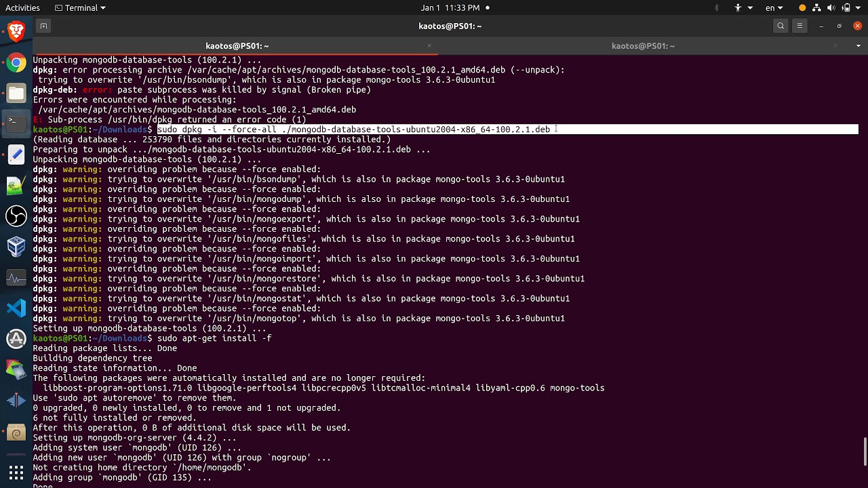Launch Visual Studio Code from the dock
This screenshot has height=488, width=868.
(16, 308)
